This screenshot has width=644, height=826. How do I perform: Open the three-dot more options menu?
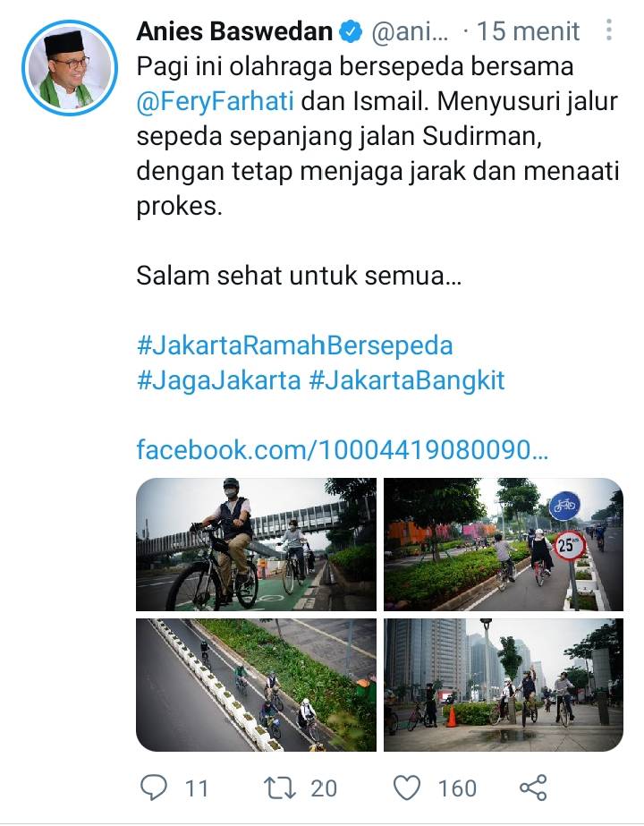609,30
